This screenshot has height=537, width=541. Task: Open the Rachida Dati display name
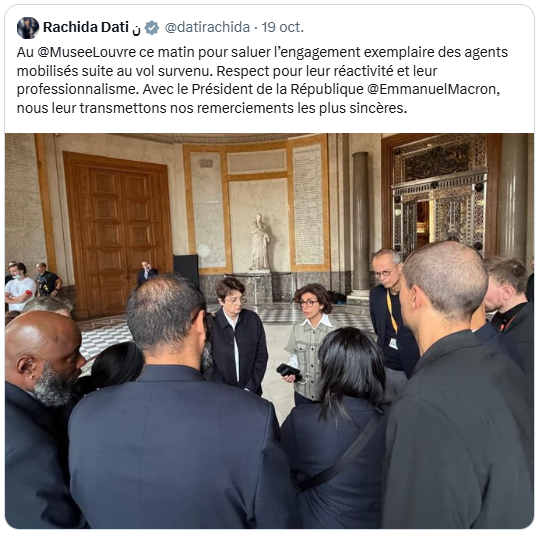point(86,27)
